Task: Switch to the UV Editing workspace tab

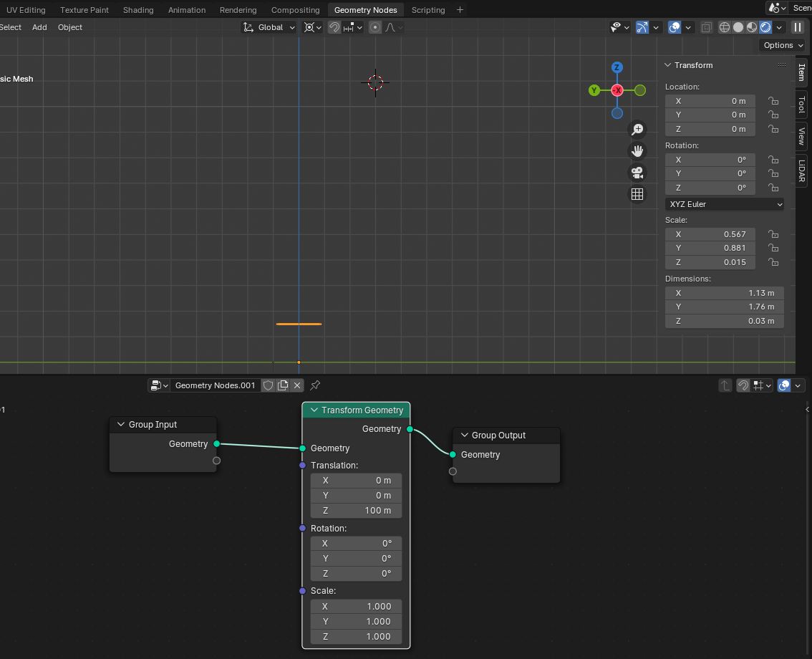Action: coord(25,10)
